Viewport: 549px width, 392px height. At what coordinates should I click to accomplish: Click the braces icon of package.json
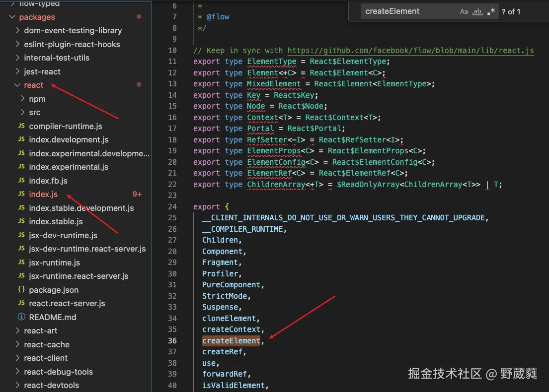(21, 290)
